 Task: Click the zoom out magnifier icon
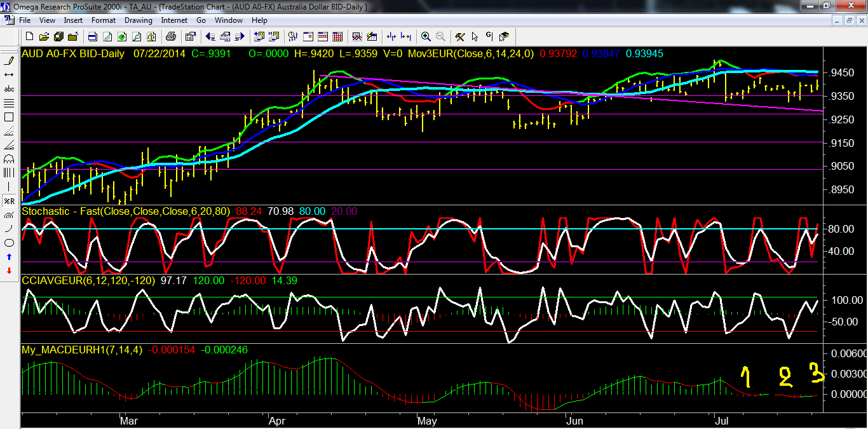point(440,36)
